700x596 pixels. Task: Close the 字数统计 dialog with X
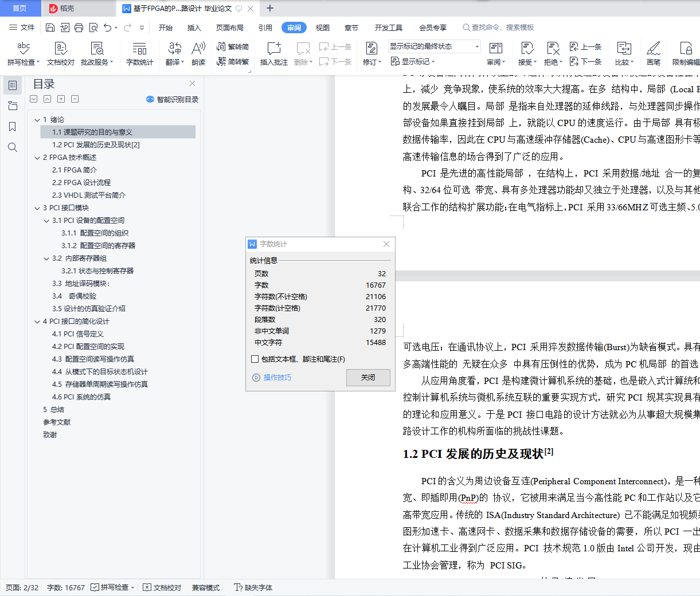click(x=386, y=244)
